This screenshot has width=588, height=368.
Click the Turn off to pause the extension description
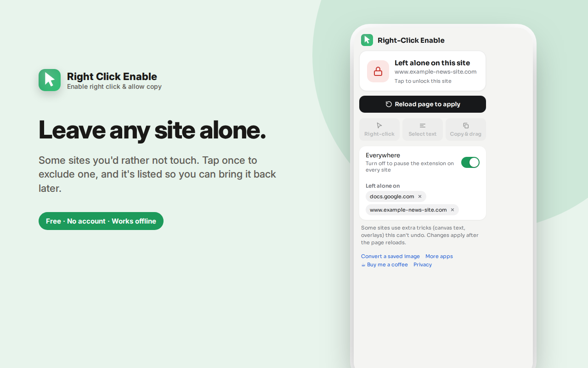click(x=410, y=167)
